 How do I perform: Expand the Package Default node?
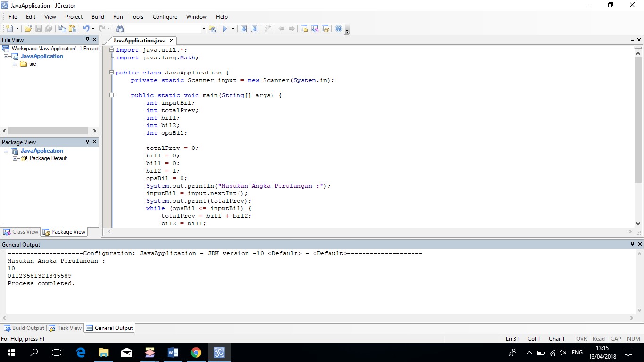[x=15, y=158]
